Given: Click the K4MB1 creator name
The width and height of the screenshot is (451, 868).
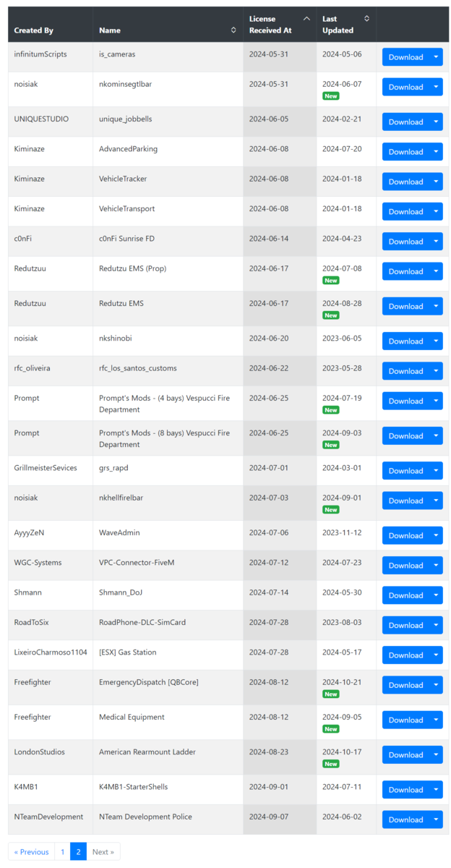Looking at the screenshot, I should [26, 787].
